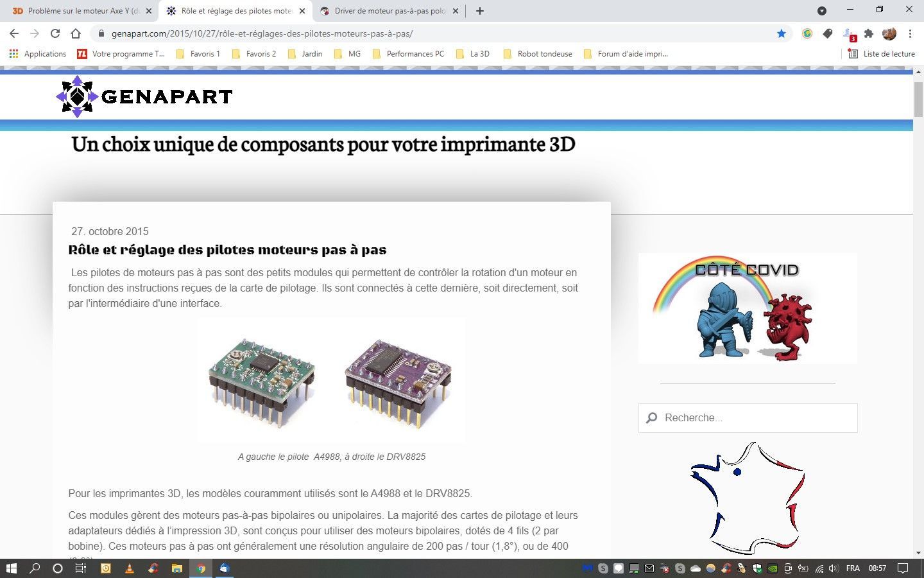The height and width of the screenshot is (578, 924).
Task: Open the 08:57 clock in the taskbar
Action: pyautogui.click(x=877, y=568)
